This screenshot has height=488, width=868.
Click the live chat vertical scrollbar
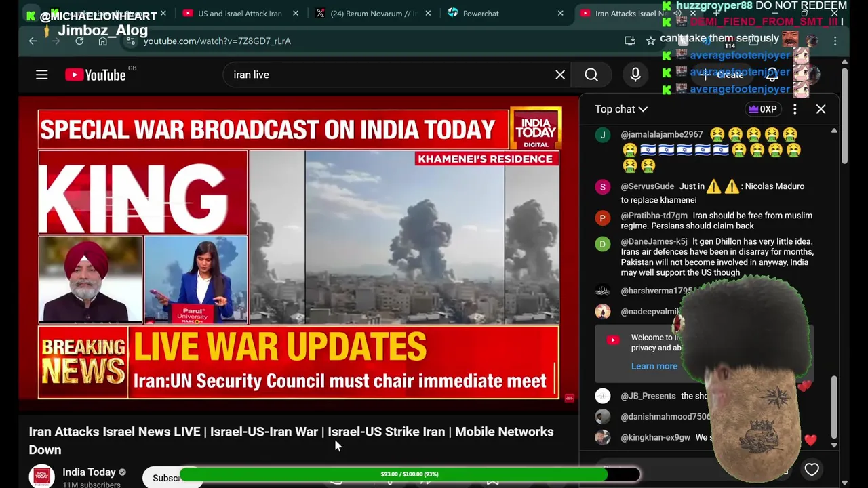(834, 407)
